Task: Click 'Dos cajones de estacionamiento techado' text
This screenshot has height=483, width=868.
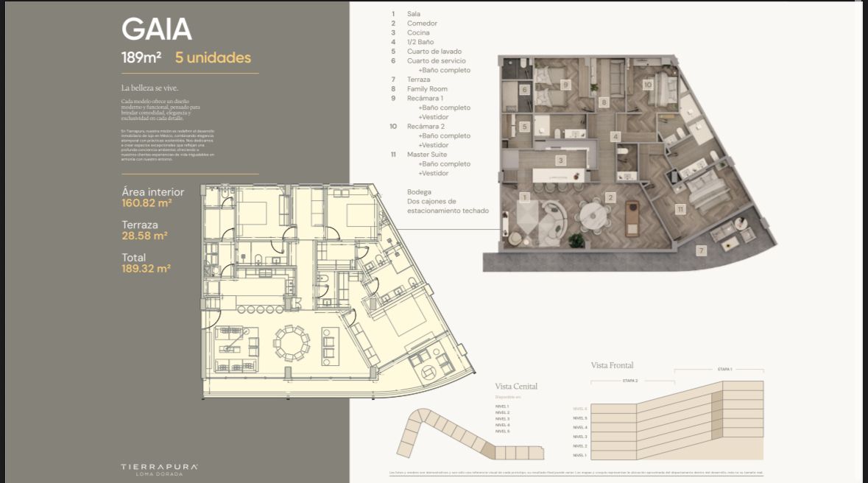Action: tap(448, 206)
